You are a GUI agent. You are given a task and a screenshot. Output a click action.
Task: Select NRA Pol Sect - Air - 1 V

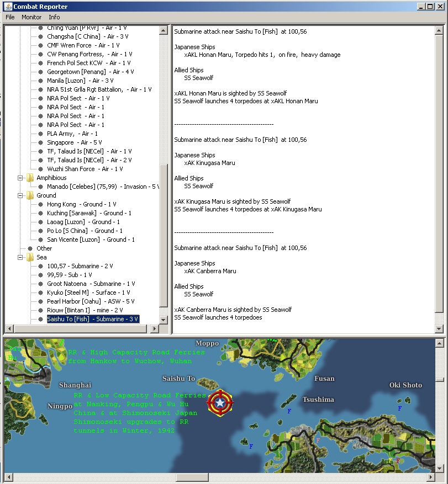[x=78, y=98]
